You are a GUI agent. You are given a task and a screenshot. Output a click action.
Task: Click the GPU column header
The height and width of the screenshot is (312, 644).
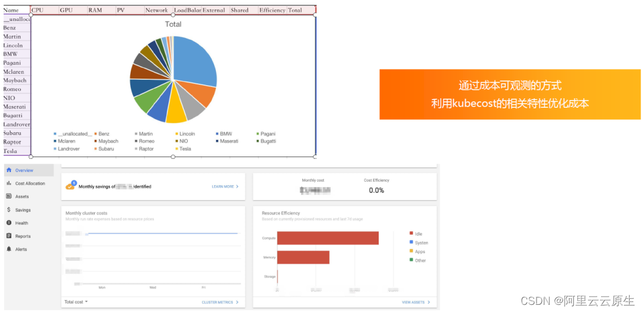[73, 10]
